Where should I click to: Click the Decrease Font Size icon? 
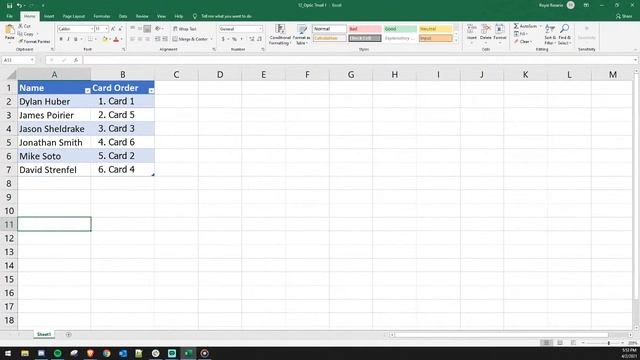(120, 29)
